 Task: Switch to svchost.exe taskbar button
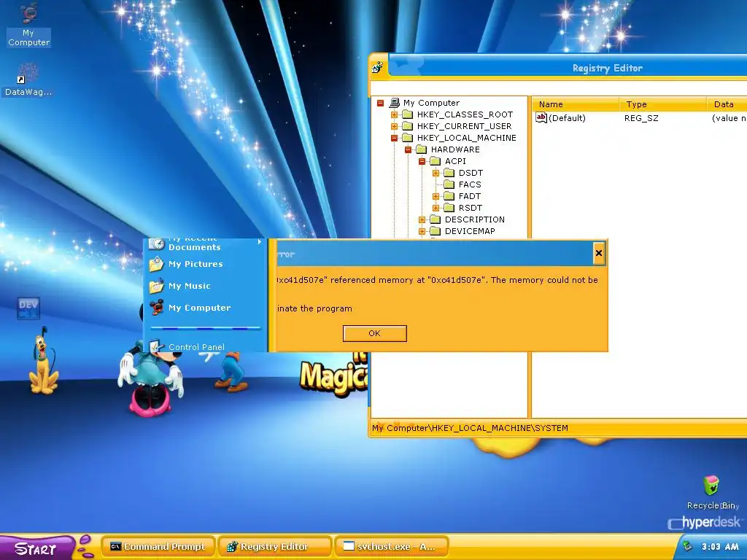(x=392, y=547)
